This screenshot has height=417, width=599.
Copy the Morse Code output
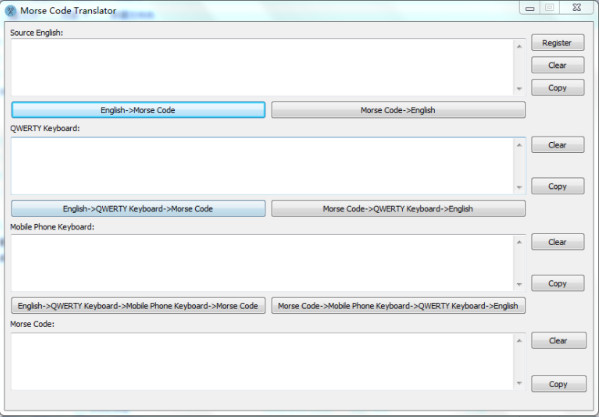[559, 383]
